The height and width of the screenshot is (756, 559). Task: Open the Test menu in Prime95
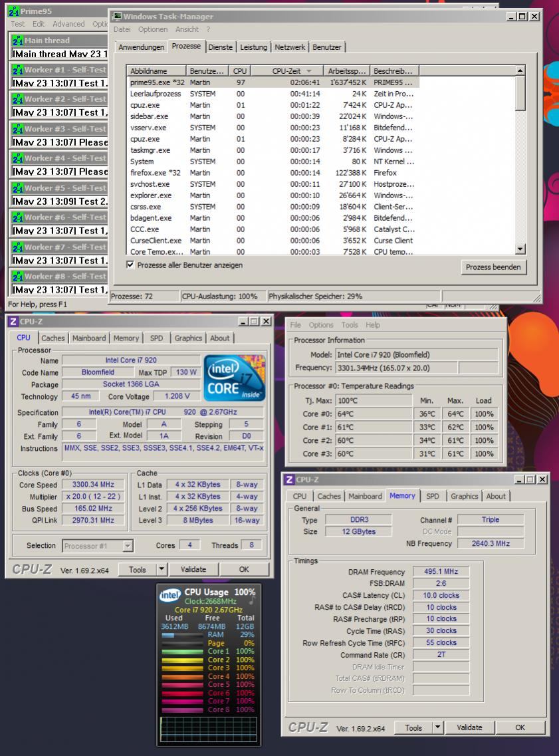tap(18, 24)
